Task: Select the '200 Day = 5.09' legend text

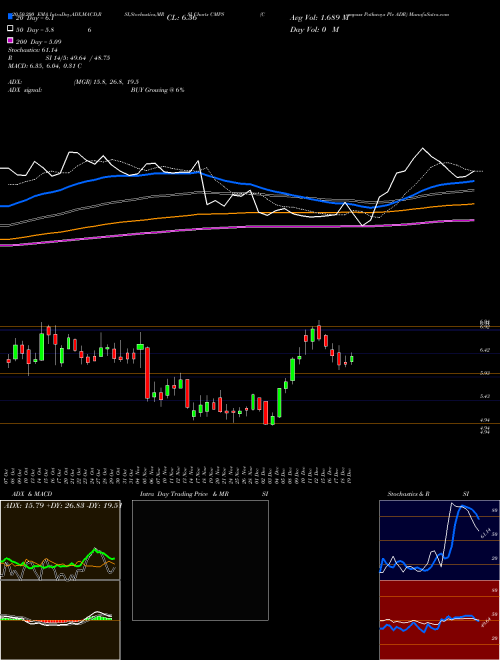Action: coord(38,42)
